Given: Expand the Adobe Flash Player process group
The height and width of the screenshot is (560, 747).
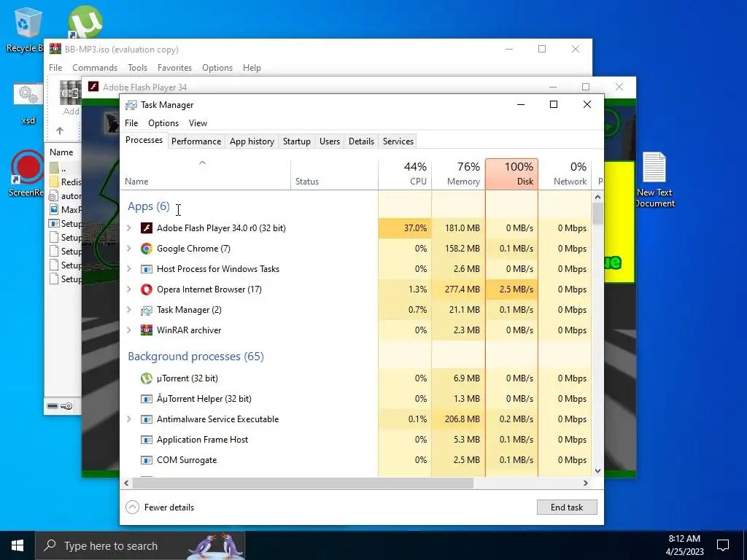Looking at the screenshot, I should pyautogui.click(x=128, y=228).
